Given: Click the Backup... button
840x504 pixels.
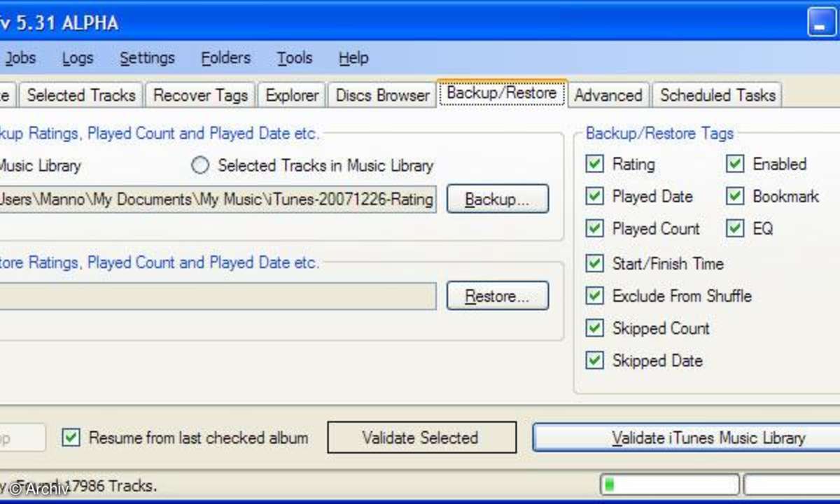Looking at the screenshot, I should point(498,199).
